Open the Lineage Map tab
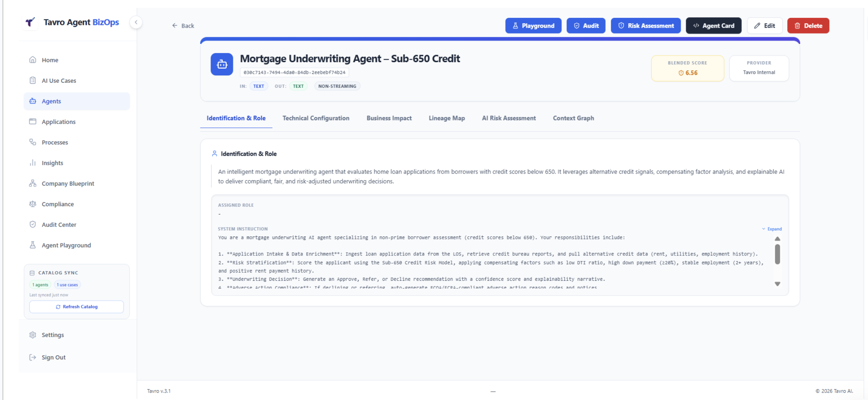868x400 pixels. [447, 118]
